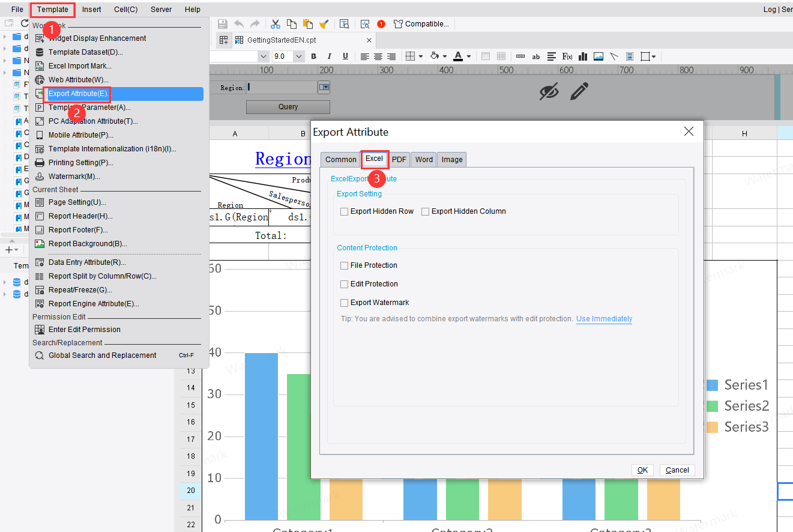The image size is (793, 532).
Task: Align cell text to the left
Action: click(x=365, y=56)
